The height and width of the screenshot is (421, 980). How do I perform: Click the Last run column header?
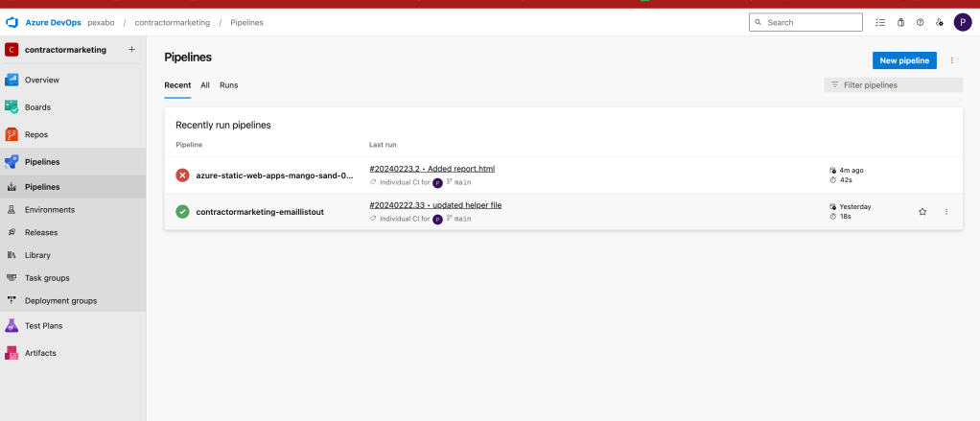383,144
